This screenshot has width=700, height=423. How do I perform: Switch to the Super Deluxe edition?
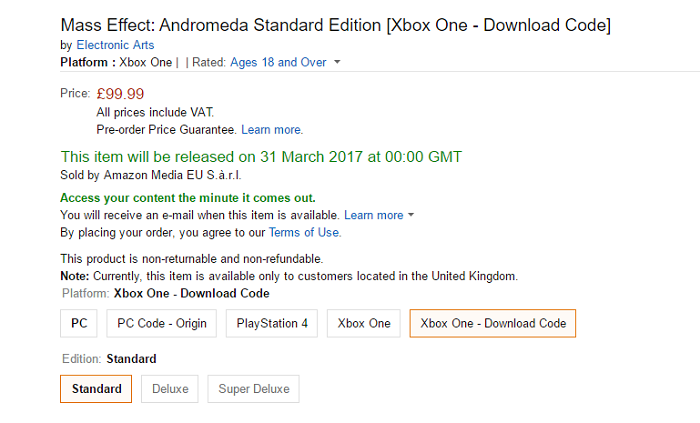tap(253, 389)
